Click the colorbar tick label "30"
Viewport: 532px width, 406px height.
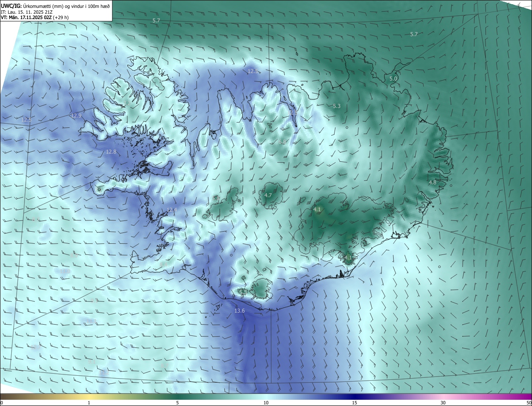(443, 403)
